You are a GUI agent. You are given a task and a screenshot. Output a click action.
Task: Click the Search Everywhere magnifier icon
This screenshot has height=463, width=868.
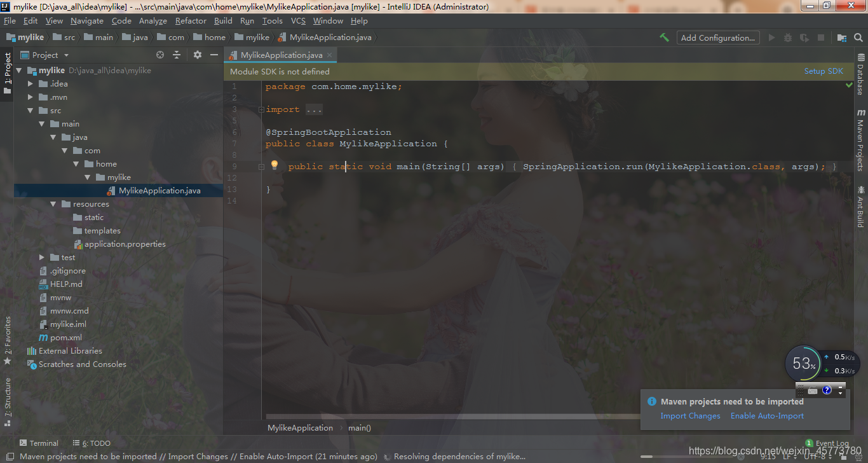pyautogui.click(x=858, y=38)
